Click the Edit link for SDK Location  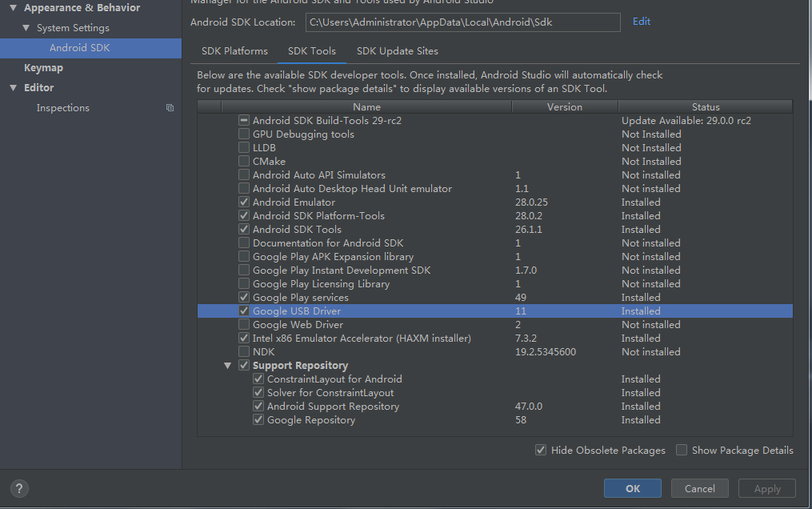click(x=641, y=22)
